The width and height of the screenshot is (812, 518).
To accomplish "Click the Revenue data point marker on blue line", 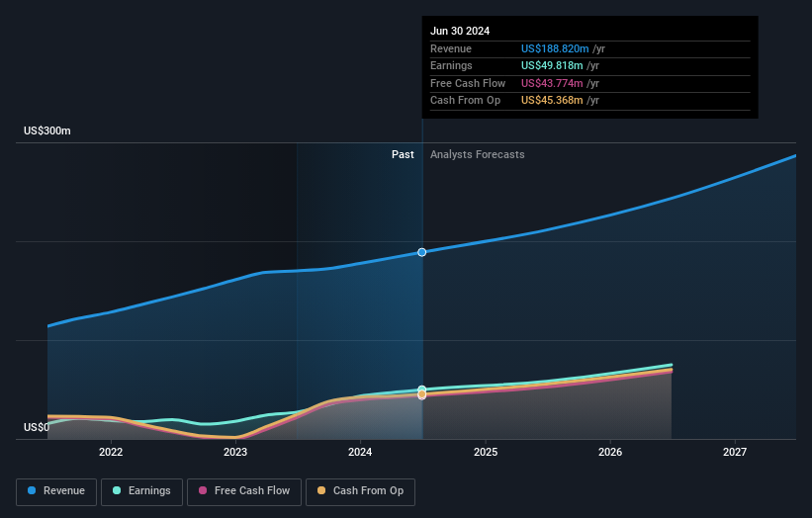I will (x=422, y=252).
